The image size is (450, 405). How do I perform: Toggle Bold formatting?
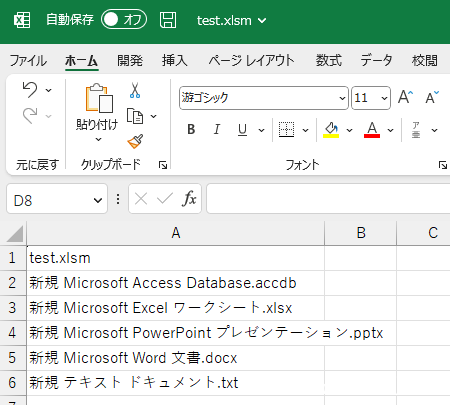tap(191, 129)
